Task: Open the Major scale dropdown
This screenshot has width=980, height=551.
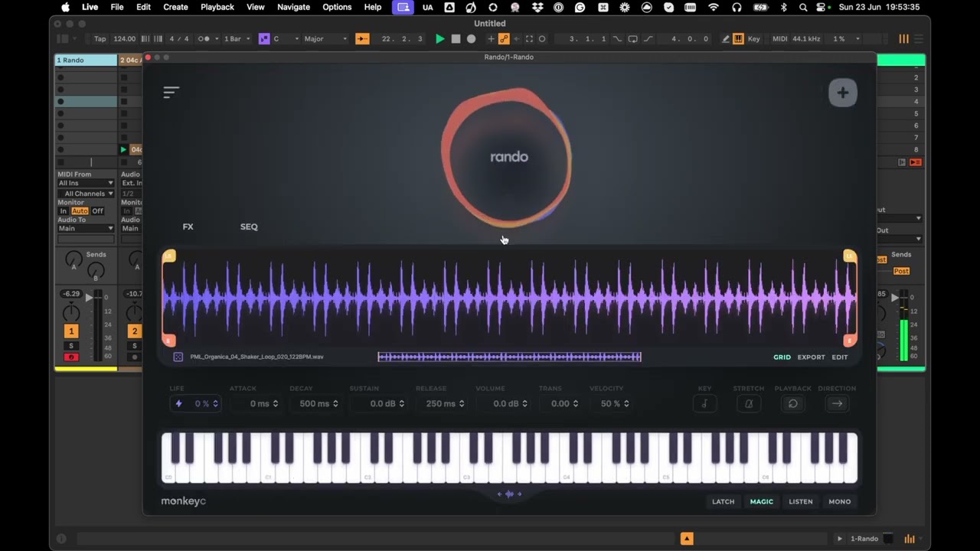Action: tap(325, 39)
